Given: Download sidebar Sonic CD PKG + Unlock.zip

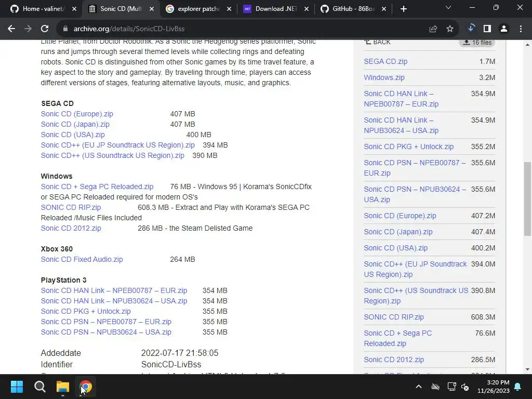Looking at the screenshot, I should (x=408, y=147).
